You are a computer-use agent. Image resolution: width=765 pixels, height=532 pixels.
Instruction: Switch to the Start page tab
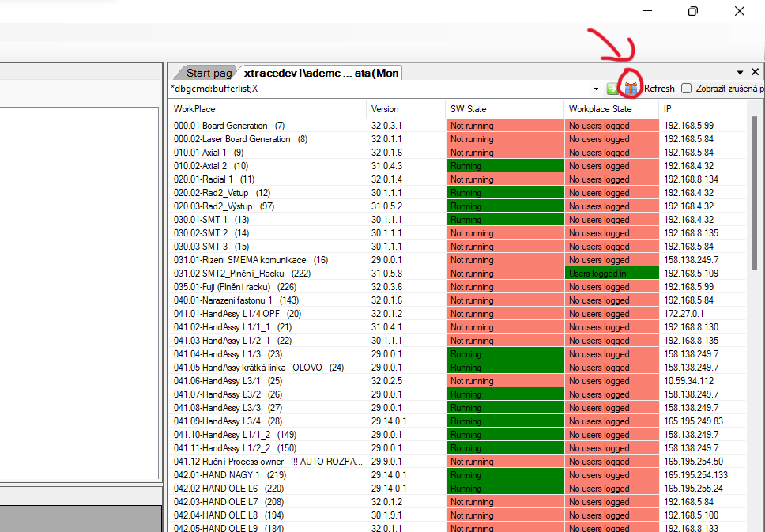pyautogui.click(x=209, y=73)
